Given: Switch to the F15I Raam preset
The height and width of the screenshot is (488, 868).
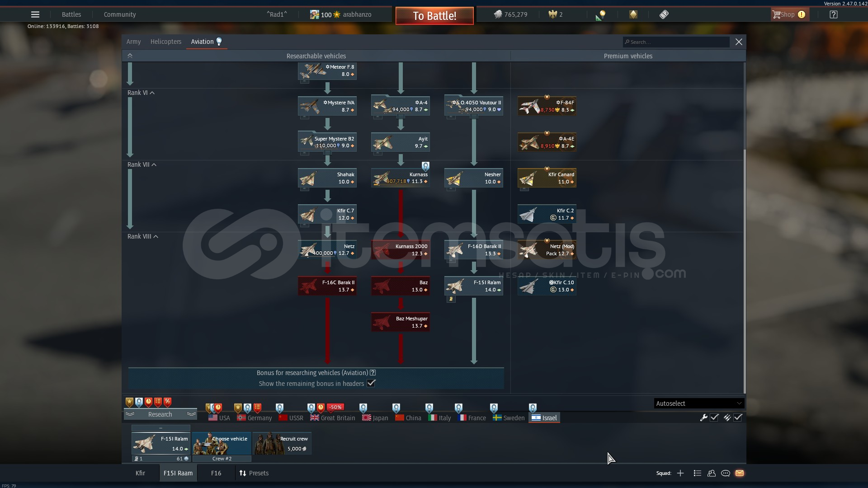Looking at the screenshot, I should click(x=178, y=473).
